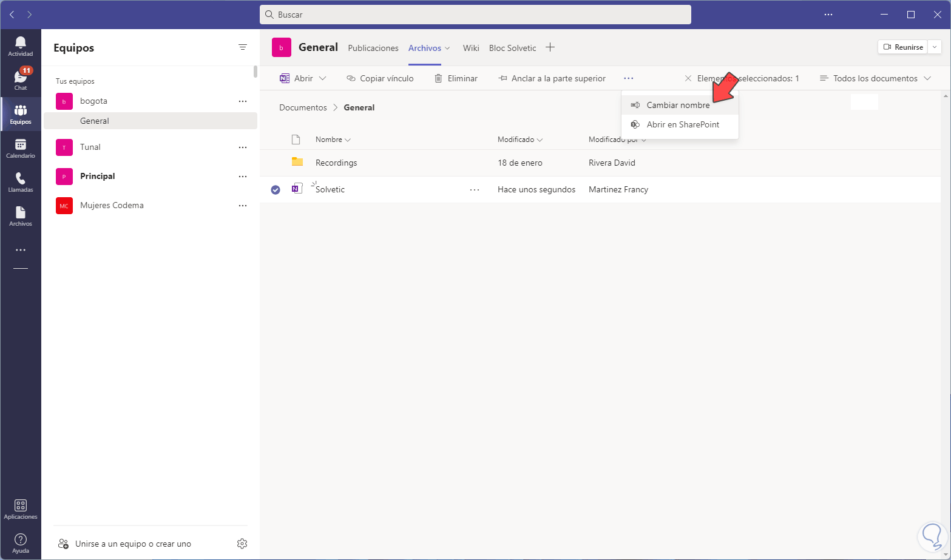Start a meeting with Reunirse

(902, 47)
